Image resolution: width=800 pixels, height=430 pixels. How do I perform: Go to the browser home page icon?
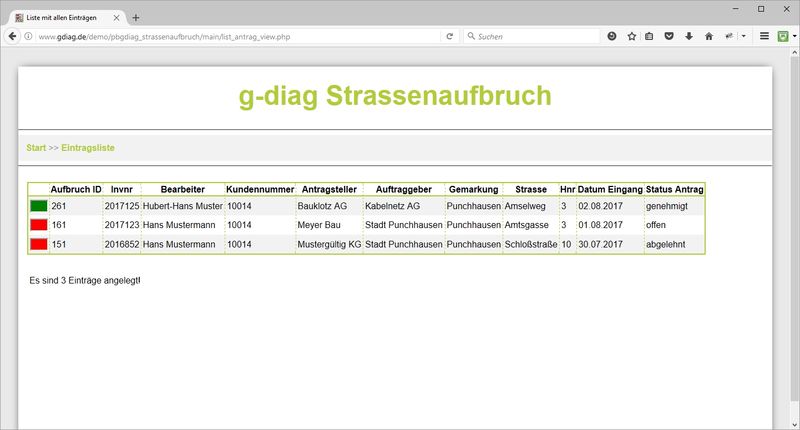708,36
